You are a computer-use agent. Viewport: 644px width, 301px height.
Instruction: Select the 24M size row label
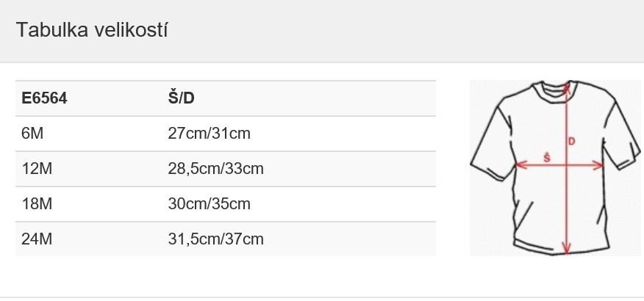coord(37,239)
